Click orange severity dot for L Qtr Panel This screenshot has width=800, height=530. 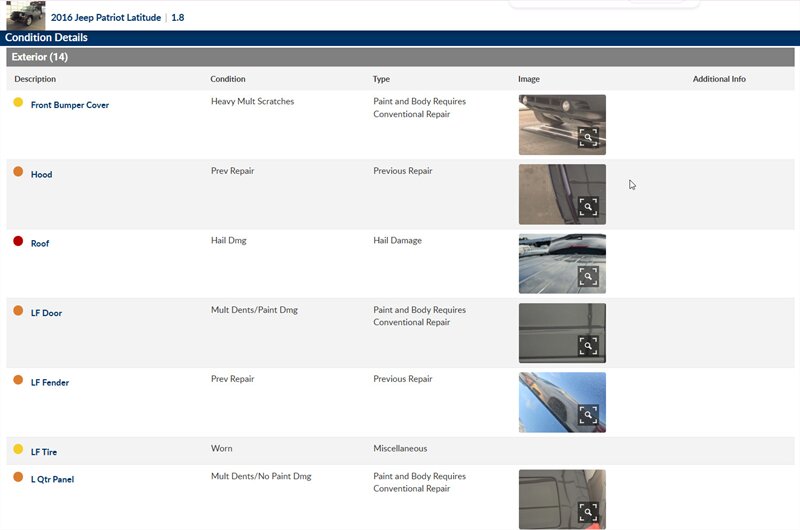18,476
